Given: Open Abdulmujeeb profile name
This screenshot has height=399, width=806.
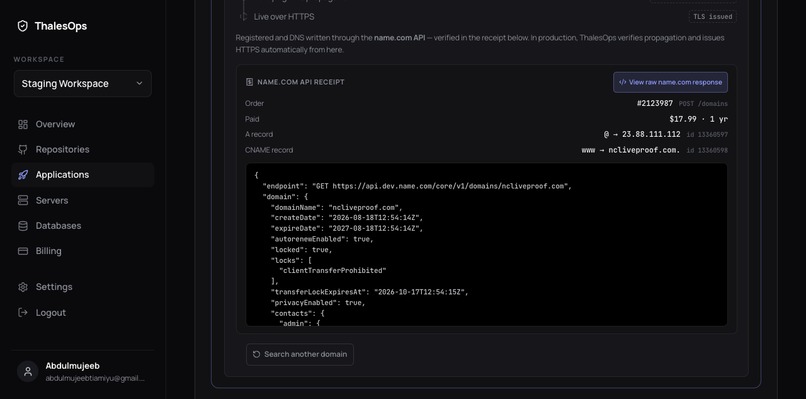Looking at the screenshot, I should [72, 366].
